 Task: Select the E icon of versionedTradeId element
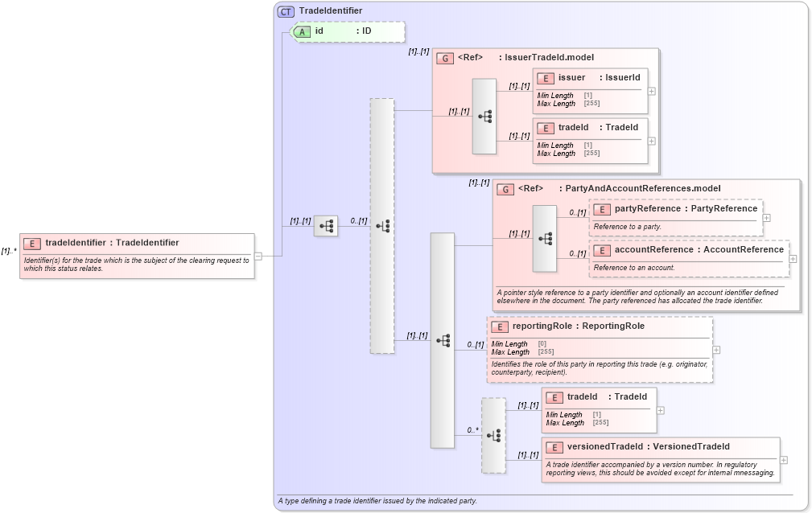point(553,446)
